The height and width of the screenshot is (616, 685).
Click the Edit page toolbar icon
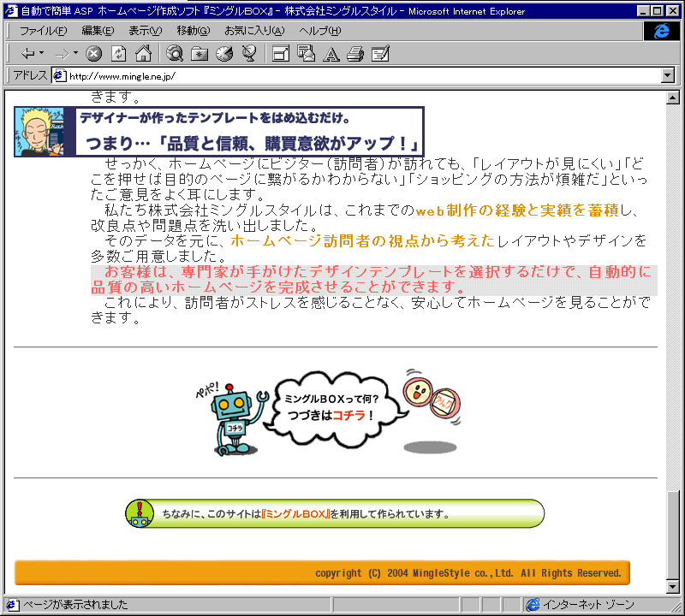click(x=380, y=54)
